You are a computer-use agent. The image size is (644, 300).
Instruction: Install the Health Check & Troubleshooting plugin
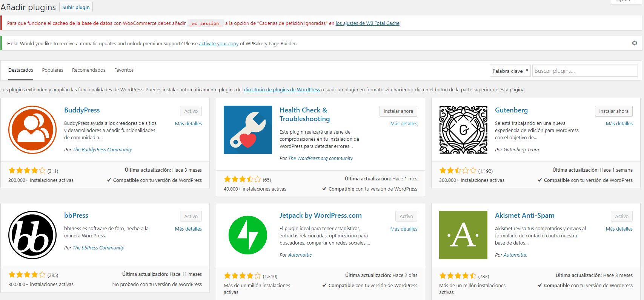[398, 111]
